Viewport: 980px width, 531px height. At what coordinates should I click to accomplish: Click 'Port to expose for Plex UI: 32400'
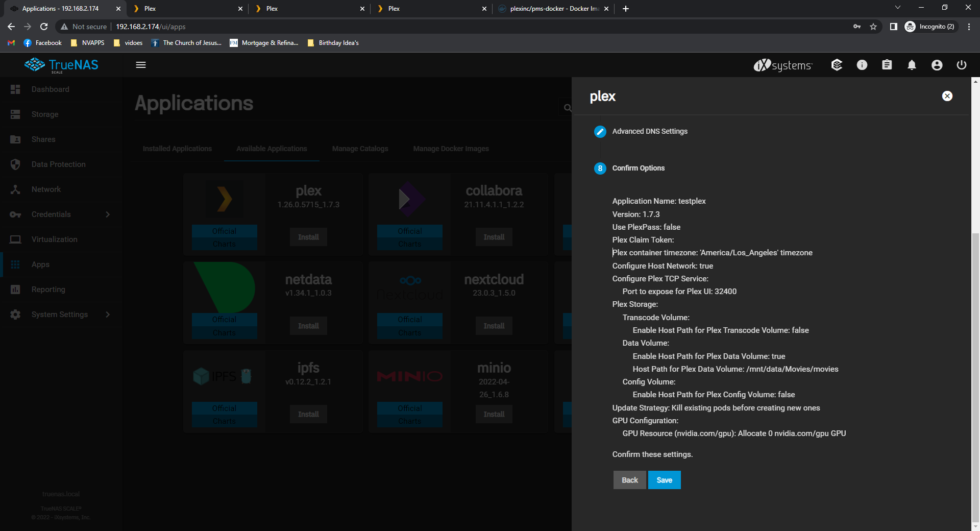(x=679, y=292)
